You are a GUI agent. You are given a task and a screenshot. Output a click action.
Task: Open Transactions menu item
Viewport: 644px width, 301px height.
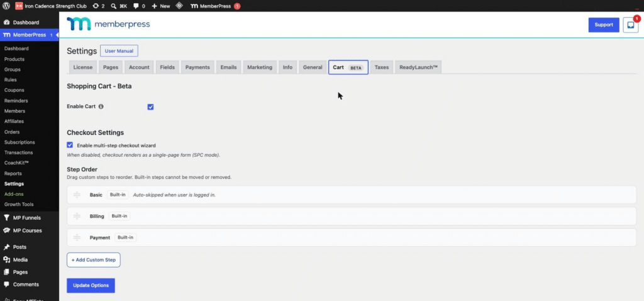pyautogui.click(x=18, y=152)
